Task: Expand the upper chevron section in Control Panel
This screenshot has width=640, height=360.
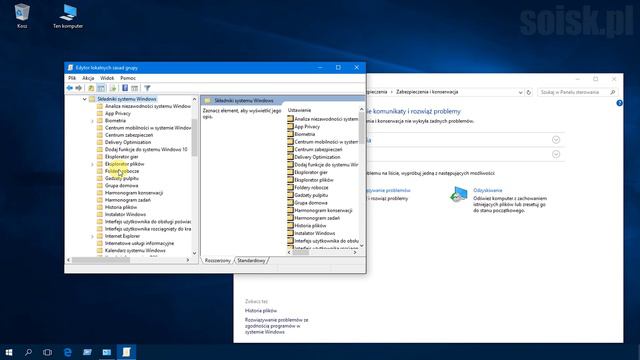Action: (x=556, y=140)
